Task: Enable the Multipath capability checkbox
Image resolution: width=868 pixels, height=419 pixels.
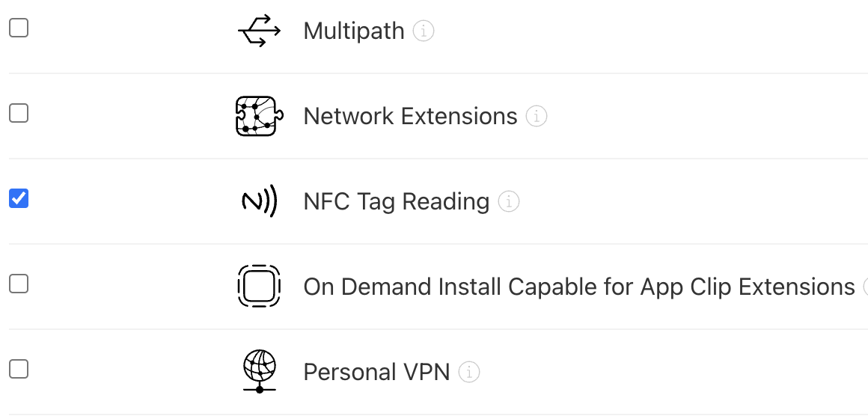Action: click(x=19, y=28)
